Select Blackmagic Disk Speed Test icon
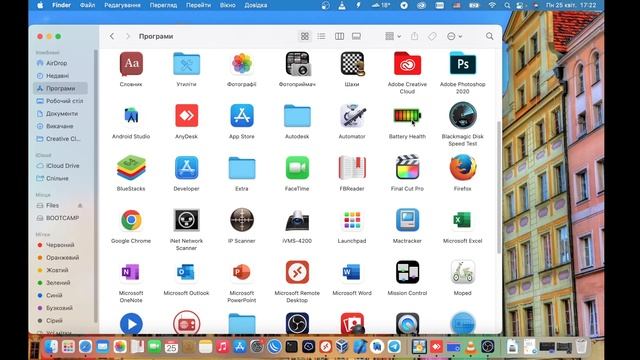 (x=462, y=116)
